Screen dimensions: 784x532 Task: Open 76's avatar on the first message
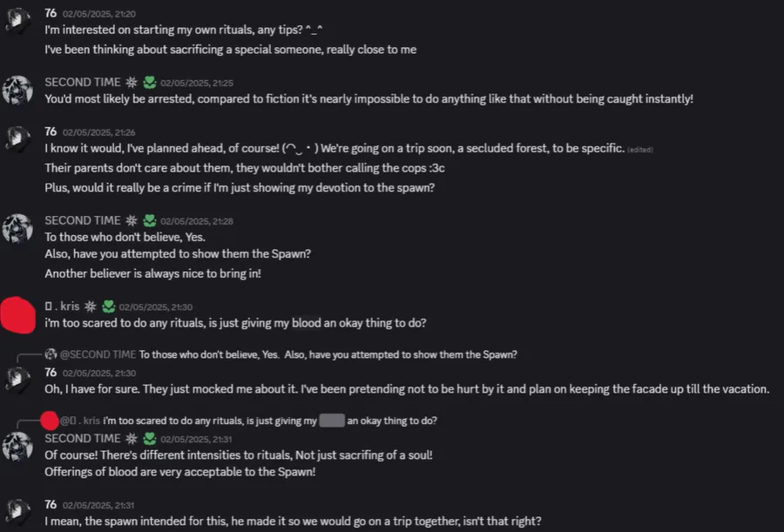pos(17,21)
